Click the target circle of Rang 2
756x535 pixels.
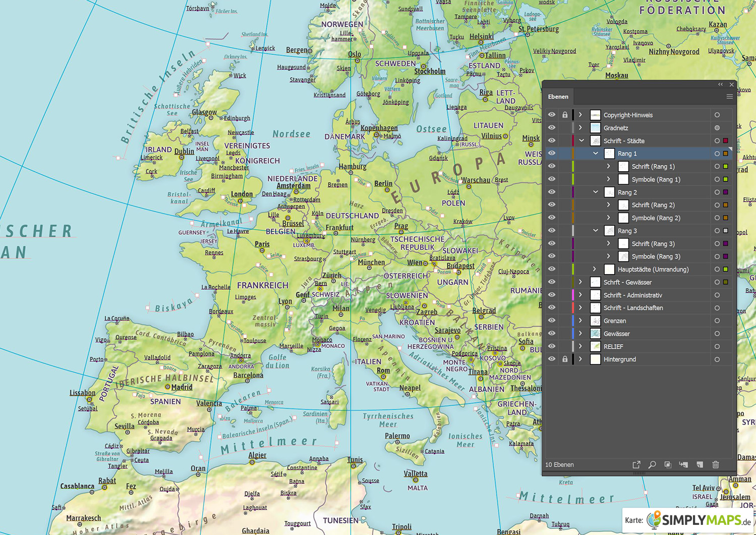click(x=717, y=192)
